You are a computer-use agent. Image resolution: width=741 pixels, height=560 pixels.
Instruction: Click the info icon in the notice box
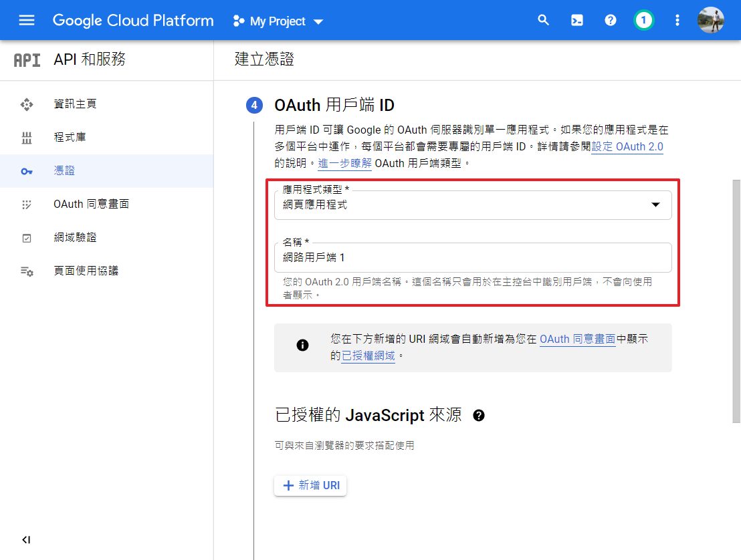pos(302,345)
